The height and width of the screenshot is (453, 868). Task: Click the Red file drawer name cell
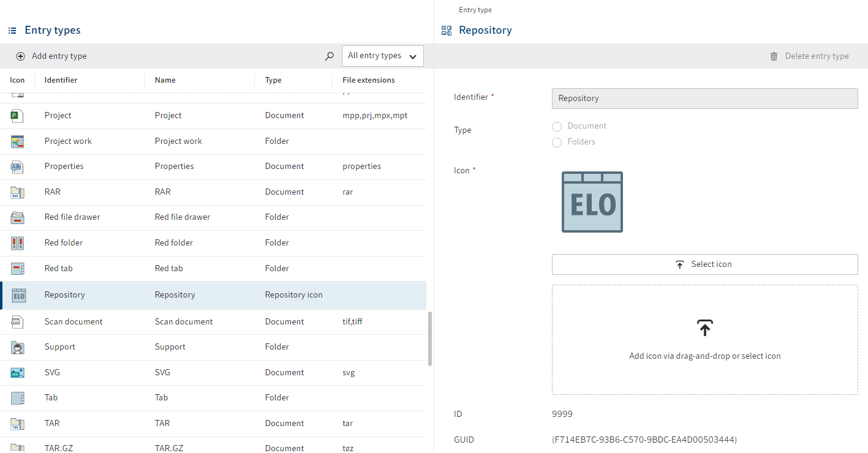pyautogui.click(x=183, y=217)
